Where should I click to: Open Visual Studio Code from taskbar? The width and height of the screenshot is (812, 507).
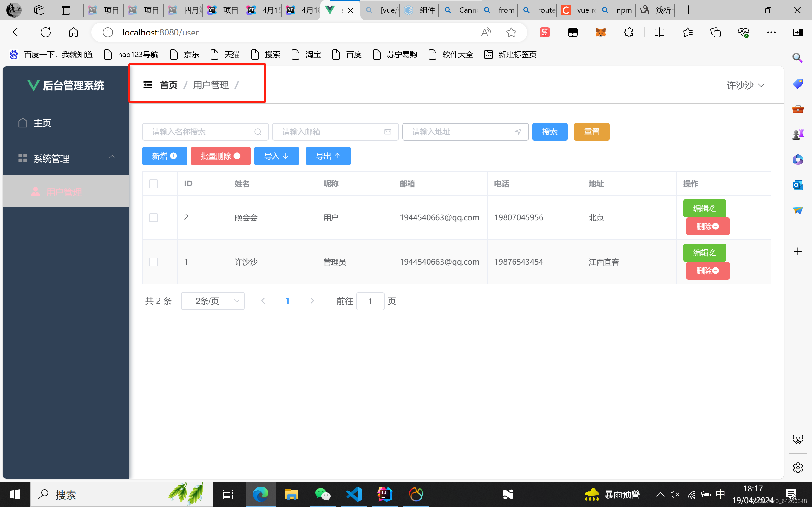354,494
